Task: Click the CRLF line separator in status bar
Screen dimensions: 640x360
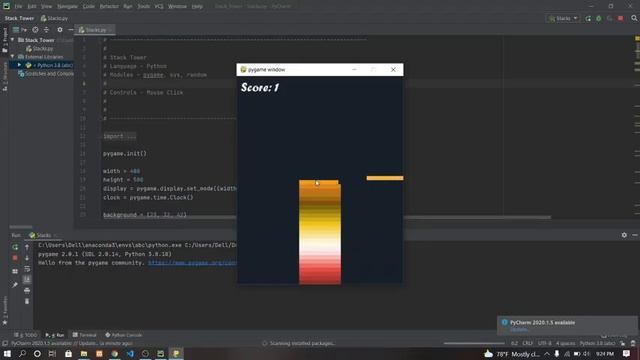Action: [527, 344]
